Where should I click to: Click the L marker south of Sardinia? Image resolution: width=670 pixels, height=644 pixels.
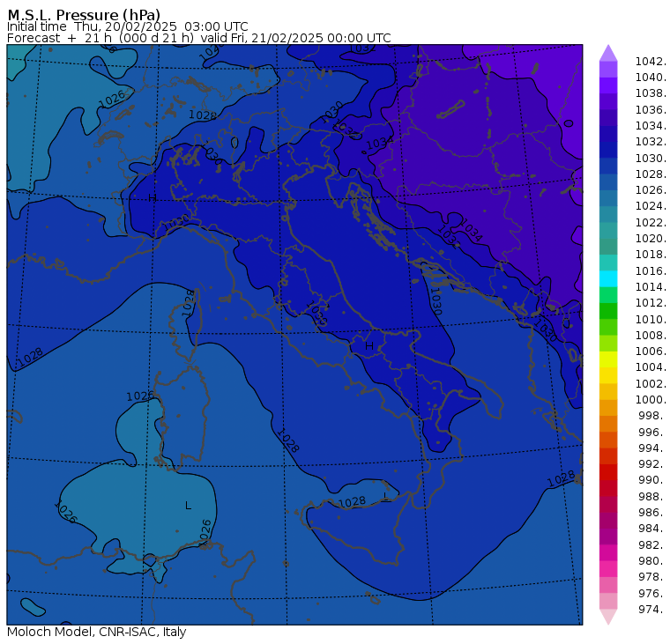tap(188, 506)
